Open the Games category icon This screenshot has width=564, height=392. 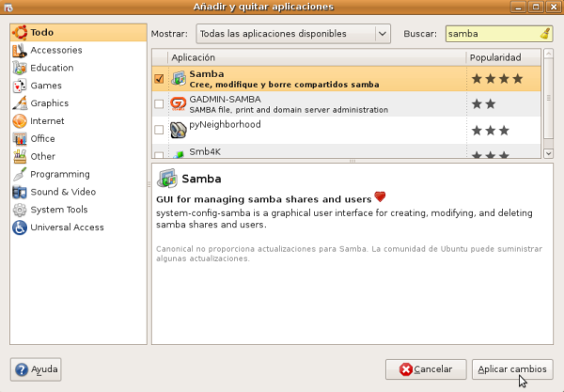(19, 86)
